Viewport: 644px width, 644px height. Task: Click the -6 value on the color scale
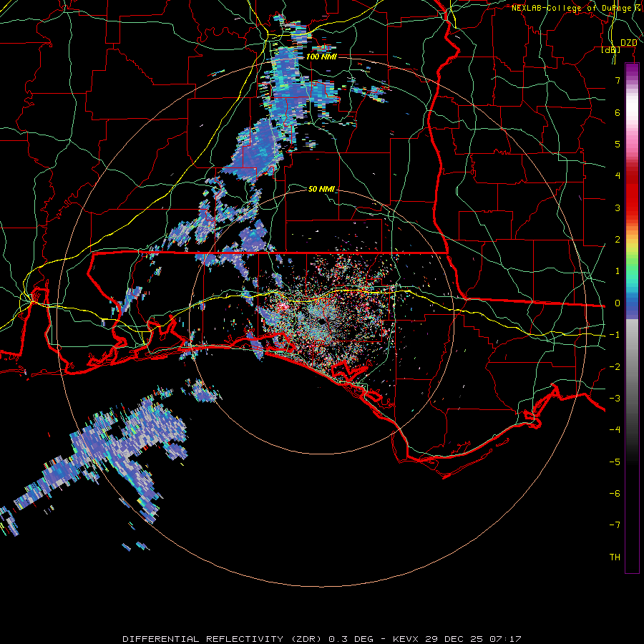(615, 494)
